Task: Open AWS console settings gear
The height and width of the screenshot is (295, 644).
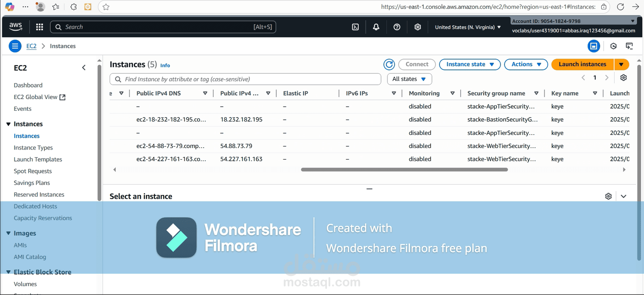Action: tap(417, 27)
